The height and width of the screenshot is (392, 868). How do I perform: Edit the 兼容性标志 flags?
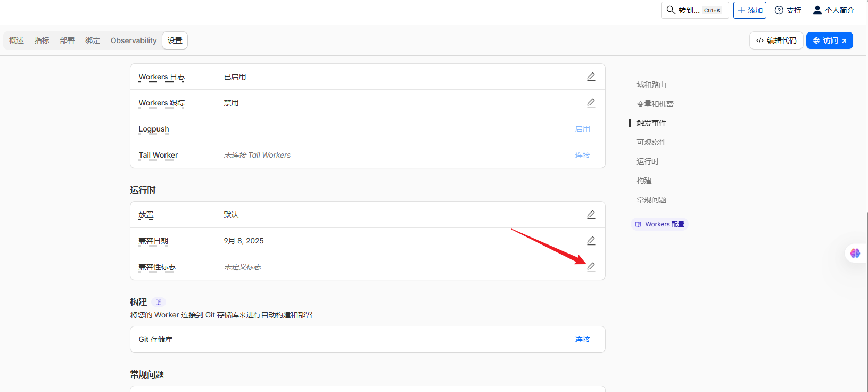click(x=591, y=267)
